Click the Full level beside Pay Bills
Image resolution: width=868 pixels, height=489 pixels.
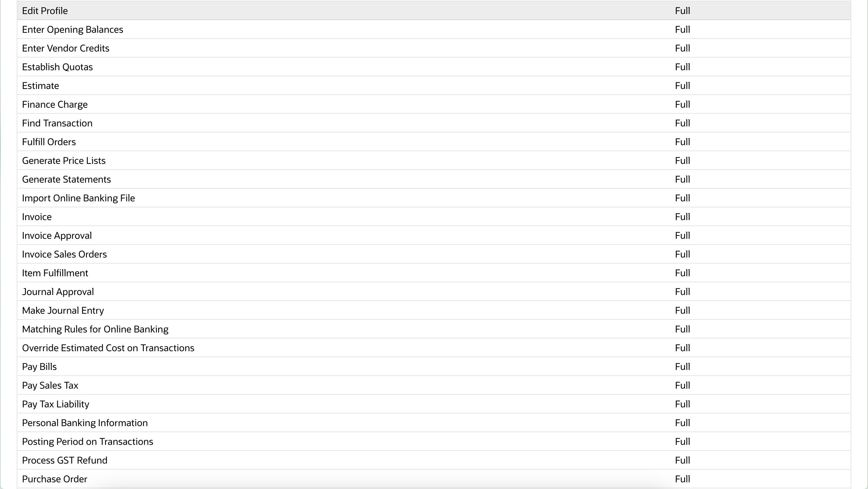pyautogui.click(x=682, y=367)
